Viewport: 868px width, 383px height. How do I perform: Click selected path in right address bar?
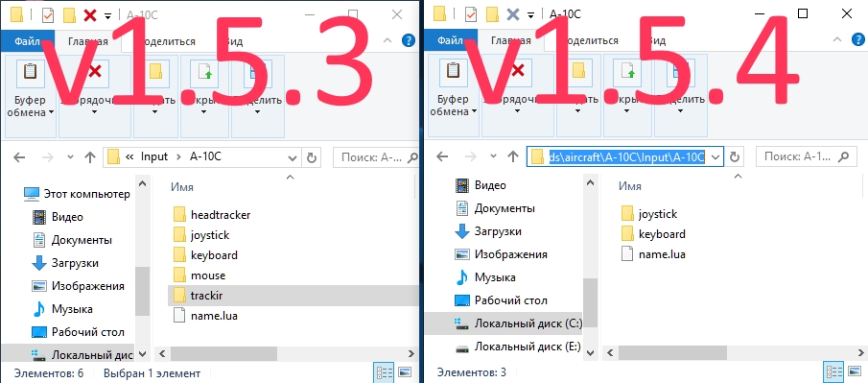(x=626, y=156)
